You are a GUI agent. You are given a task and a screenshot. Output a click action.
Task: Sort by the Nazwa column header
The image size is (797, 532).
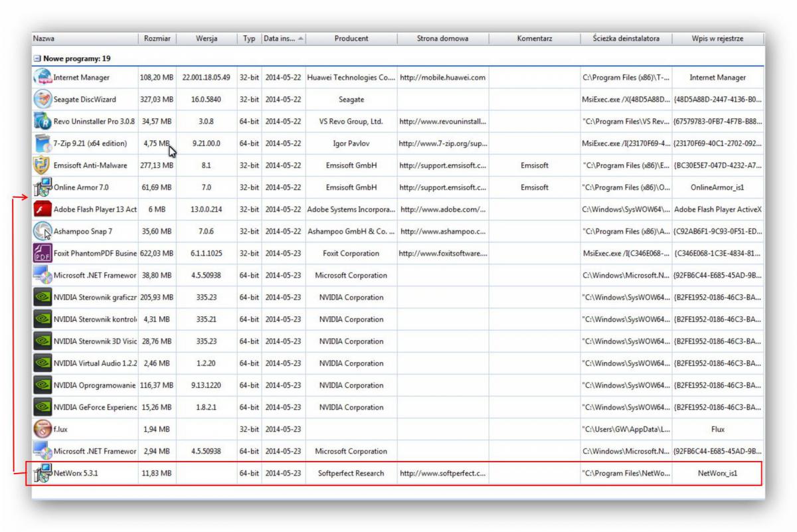(x=84, y=39)
